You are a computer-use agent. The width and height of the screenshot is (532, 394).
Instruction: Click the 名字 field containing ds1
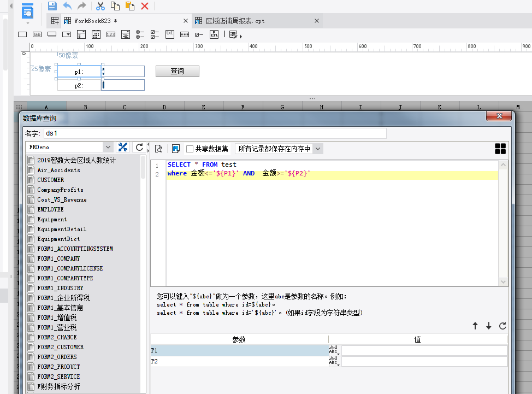click(215, 133)
